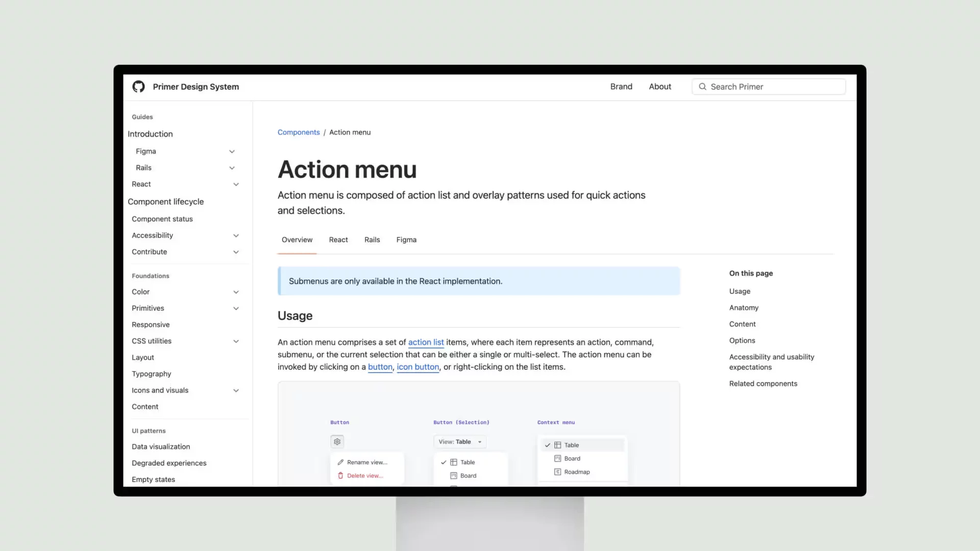The image size is (980, 551).
Task: Click Rename view... menu item
Action: point(367,462)
